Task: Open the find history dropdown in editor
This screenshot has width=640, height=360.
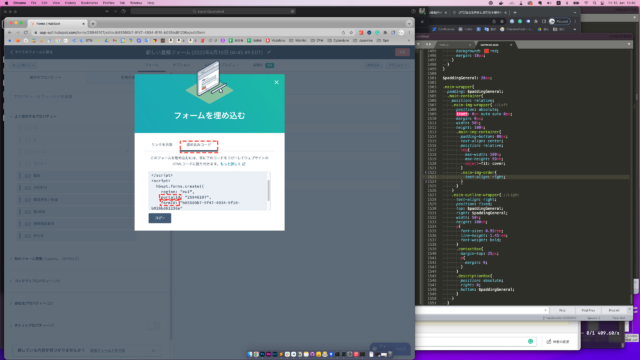Action: [x=545, y=310]
